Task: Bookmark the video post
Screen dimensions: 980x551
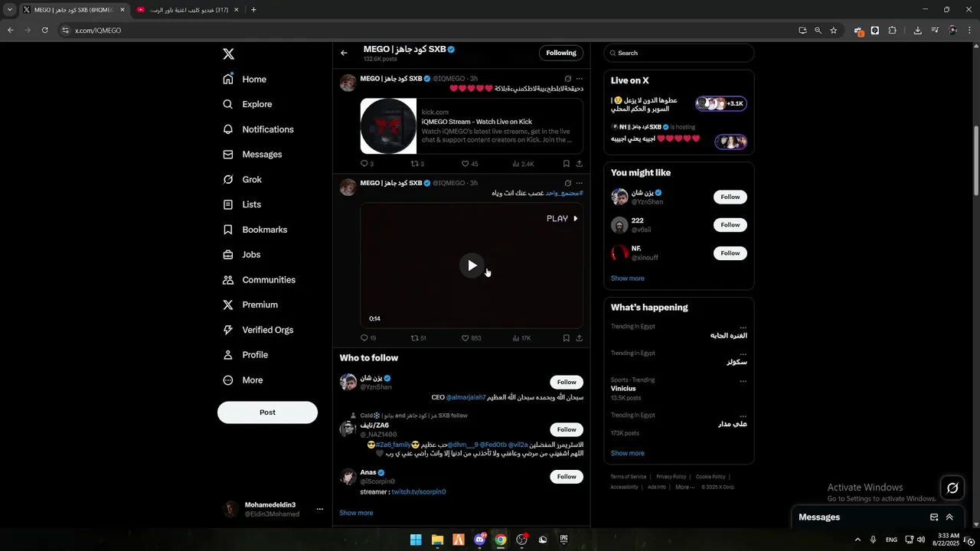Action: tap(566, 338)
